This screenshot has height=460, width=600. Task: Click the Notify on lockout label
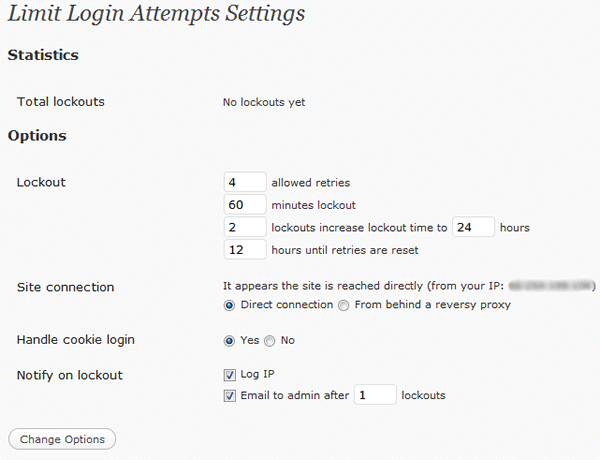70,375
